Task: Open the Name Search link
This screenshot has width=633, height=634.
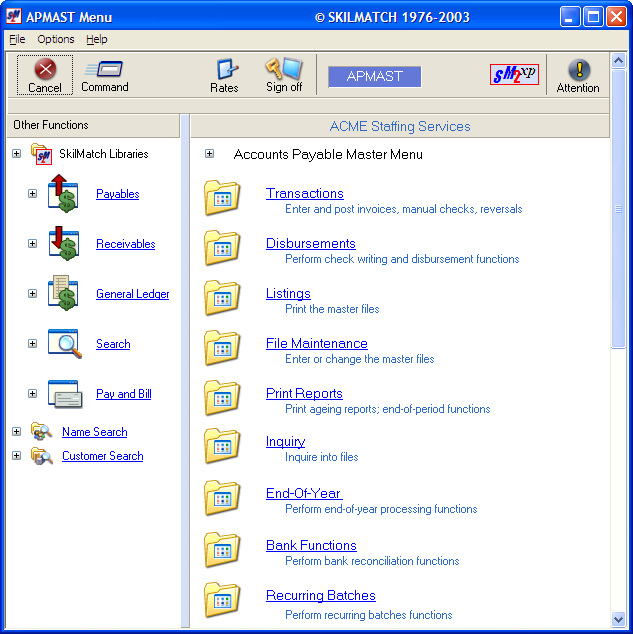Action: pyautogui.click(x=95, y=432)
